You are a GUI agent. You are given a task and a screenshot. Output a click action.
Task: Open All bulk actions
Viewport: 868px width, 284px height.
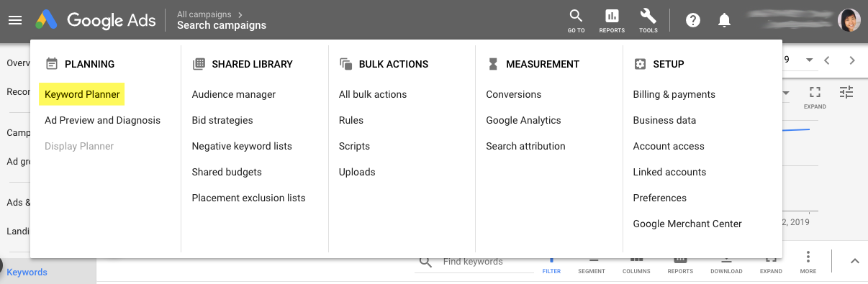pyautogui.click(x=373, y=94)
